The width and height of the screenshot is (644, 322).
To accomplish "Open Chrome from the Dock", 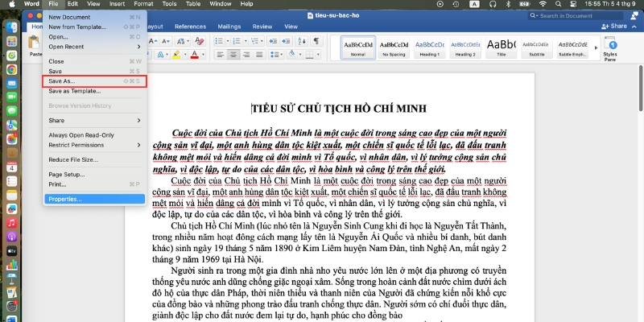I will coord(12,69).
